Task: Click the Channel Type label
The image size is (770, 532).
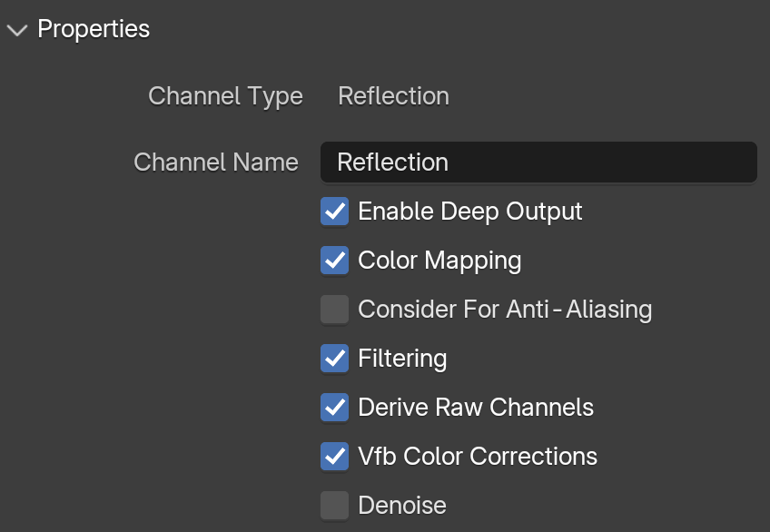Action: click(x=225, y=96)
